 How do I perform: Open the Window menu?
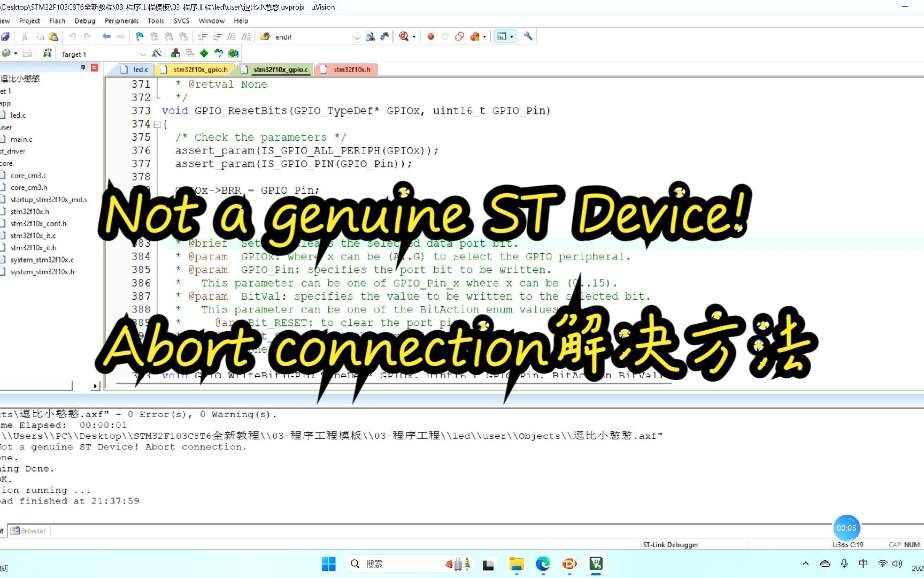[x=211, y=21]
